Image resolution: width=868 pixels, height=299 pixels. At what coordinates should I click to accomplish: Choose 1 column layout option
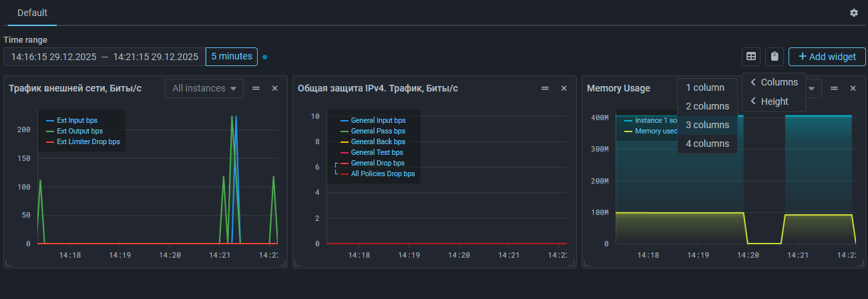click(x=704, y=87)
